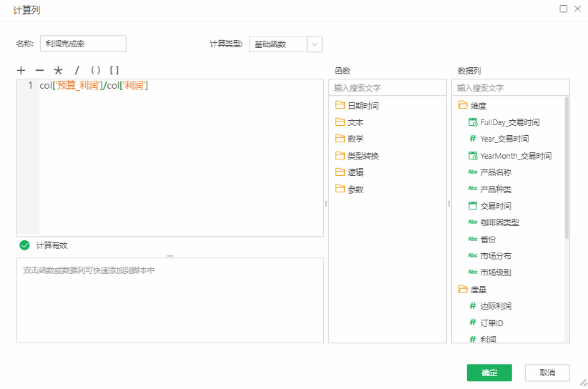Insert the division slash operator

coord(77,70)
